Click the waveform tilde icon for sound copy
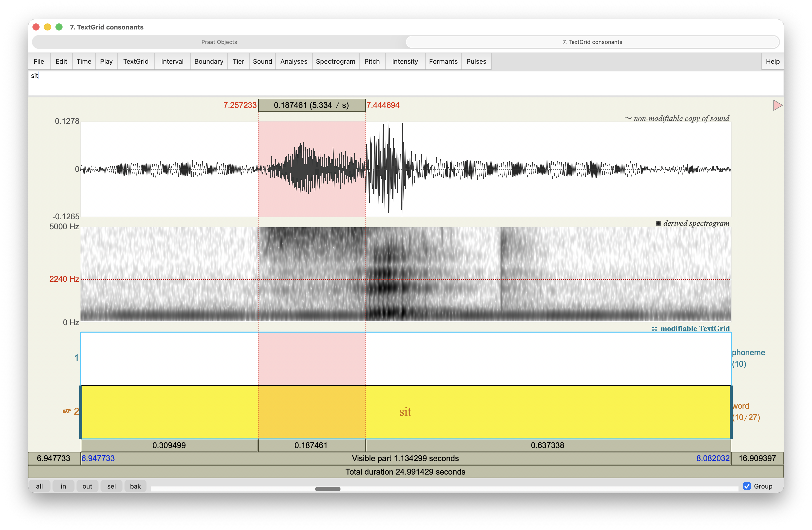Viewport: 812px width, 530px height. click(628, 118)
